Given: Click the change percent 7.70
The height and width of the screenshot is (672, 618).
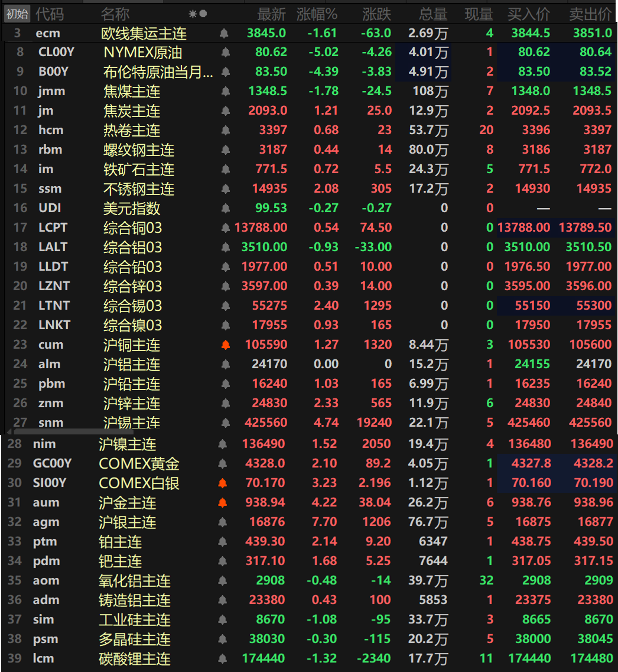Looking at the screenshot, I should point(324,522).
